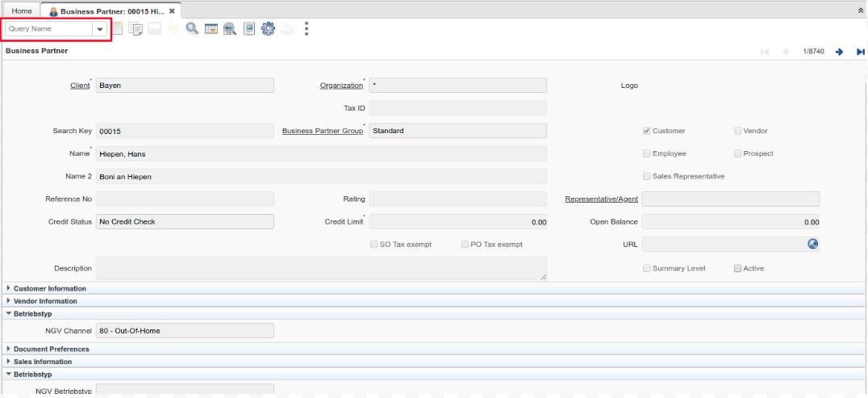Click the Credit Limit field

click(458, 222)
